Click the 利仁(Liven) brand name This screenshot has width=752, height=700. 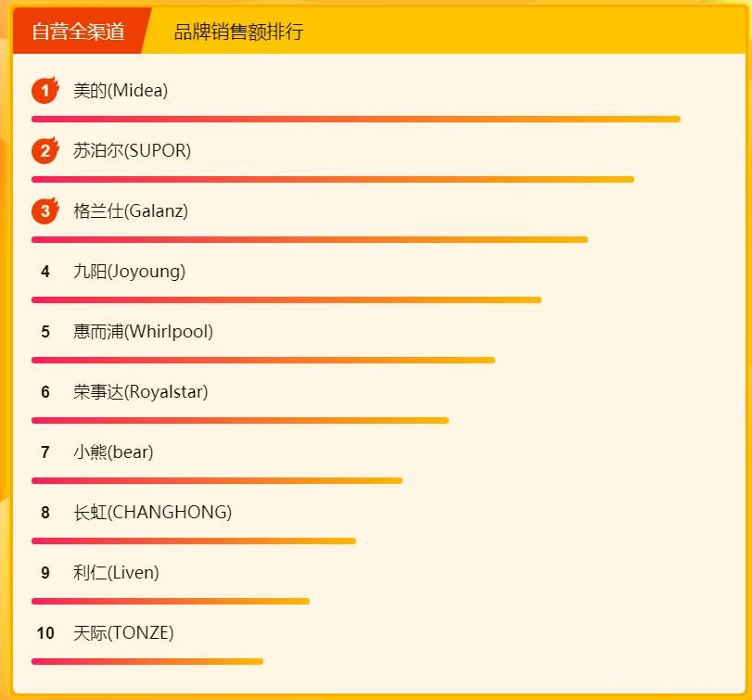[x=116, y=573]
